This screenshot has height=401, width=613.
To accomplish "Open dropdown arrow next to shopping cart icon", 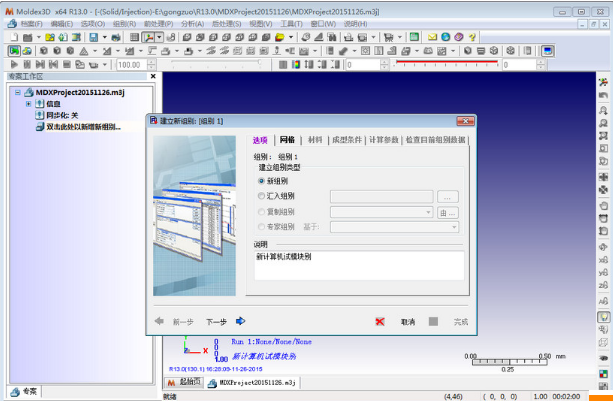I will (400, 37).
